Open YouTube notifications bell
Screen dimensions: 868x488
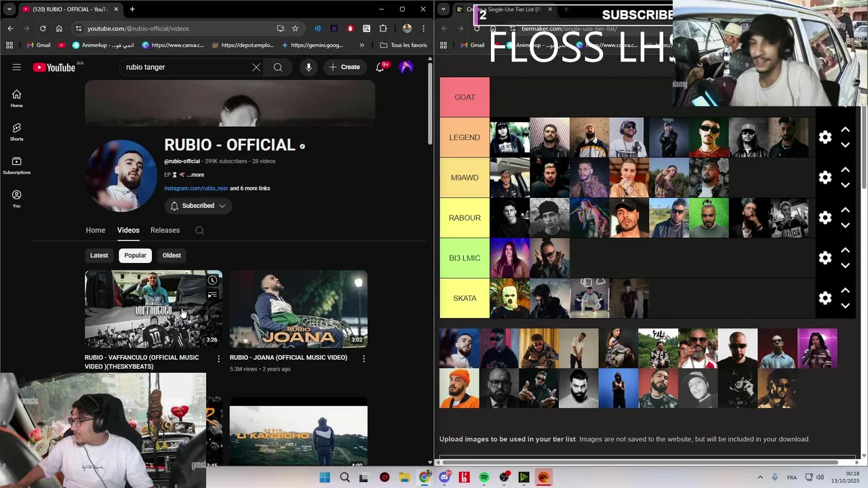pos(380,67)
